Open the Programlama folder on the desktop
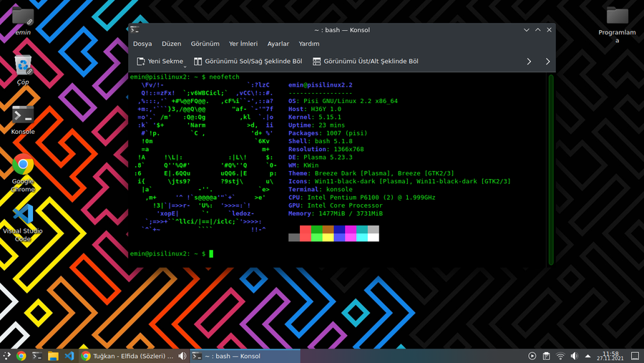Viewport: 644px width, 363px height. [617, 16]
